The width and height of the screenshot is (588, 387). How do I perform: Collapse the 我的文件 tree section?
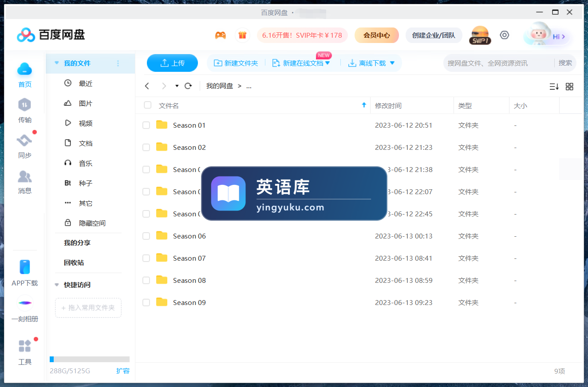(x=56, y=63)
